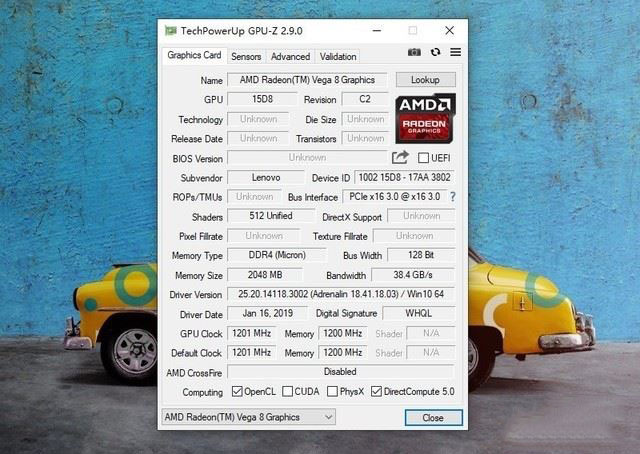Switch to the Sensors tab
640x454 pixels.
click(x=246, y=57)
